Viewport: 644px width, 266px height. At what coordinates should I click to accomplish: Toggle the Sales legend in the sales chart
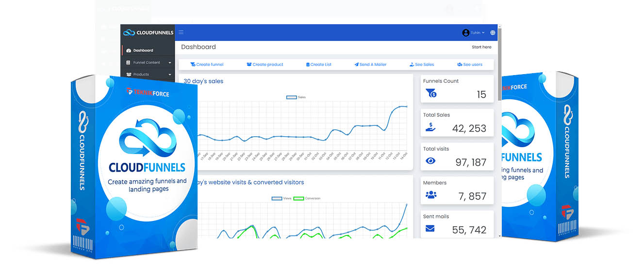pos(296,97)
